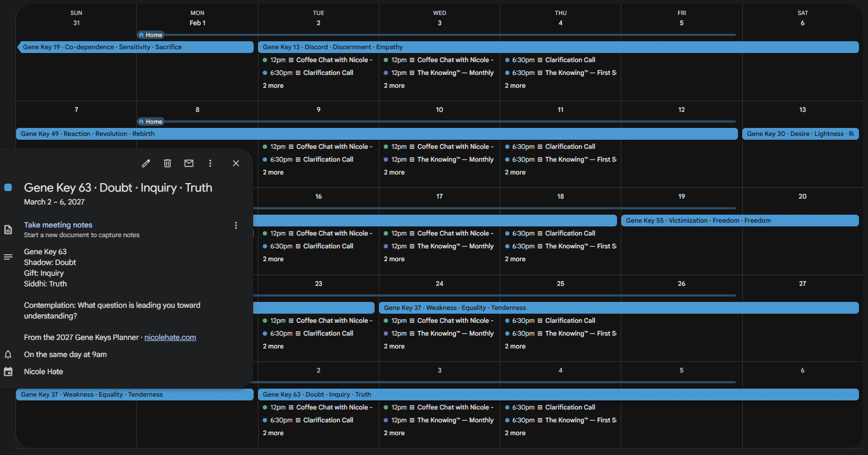Open Gene Key 37 event starting on the 24th
Image resolution: width=868 pixels, height=455 pixels.
(x=619, y=308)
